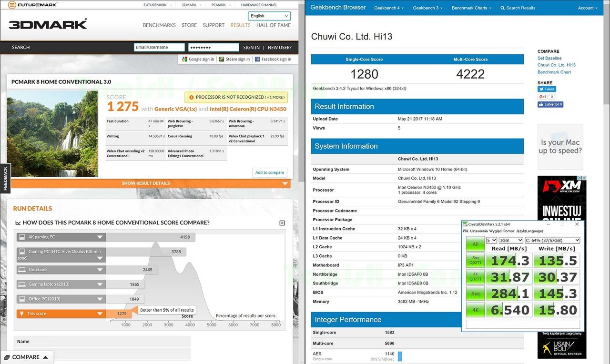Image resolution: width=610 pixels, height=364 pixels.
Task: Click PCMARK top bar link
Action: pos(219,5)
